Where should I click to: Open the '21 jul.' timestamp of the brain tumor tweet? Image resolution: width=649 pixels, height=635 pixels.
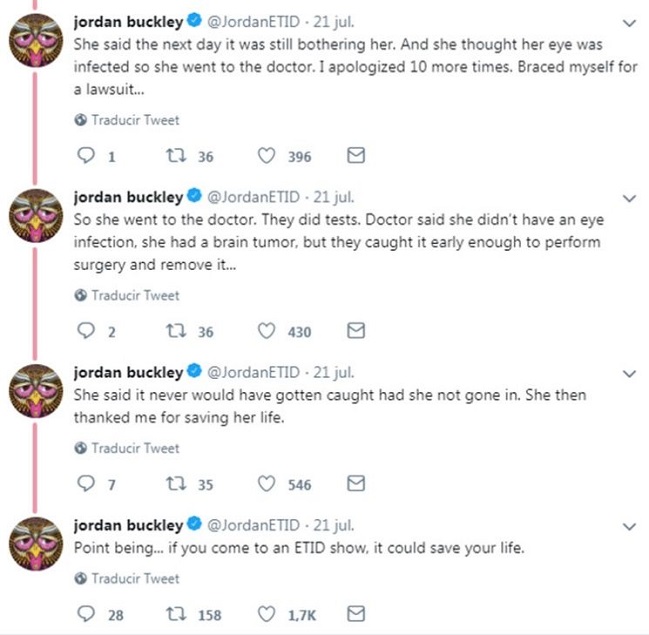(x=334, y=197)
